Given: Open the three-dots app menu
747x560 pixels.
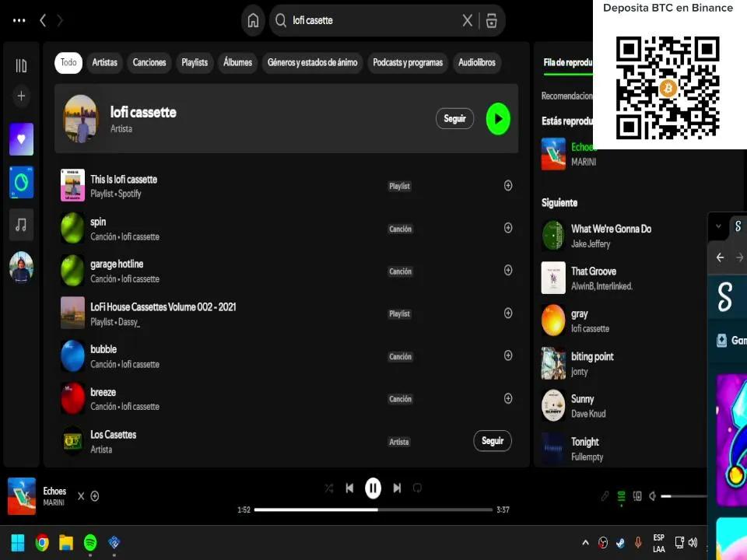Looking at the screenshot, I should [19, 20].
